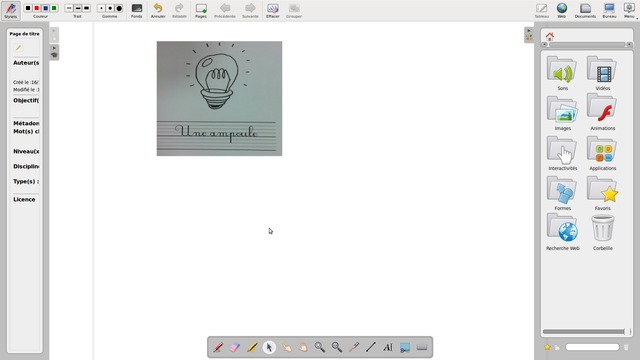Toggle the thickest line width option
640x360 pixels.
(x=86, y=8)
